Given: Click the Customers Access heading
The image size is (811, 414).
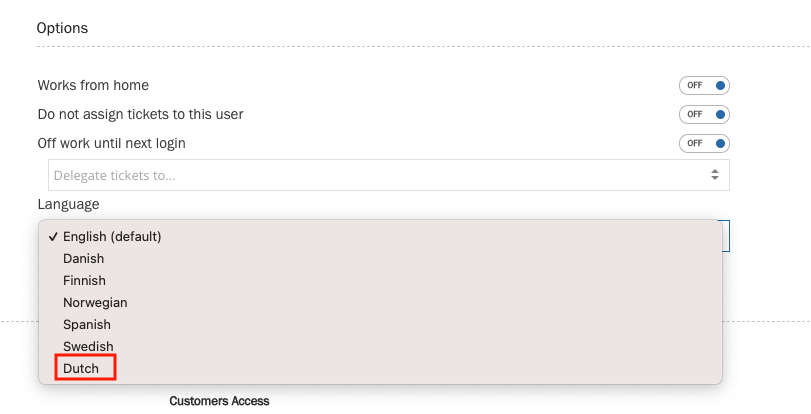Looking at the screenshot, I should (x=219, y=401).
